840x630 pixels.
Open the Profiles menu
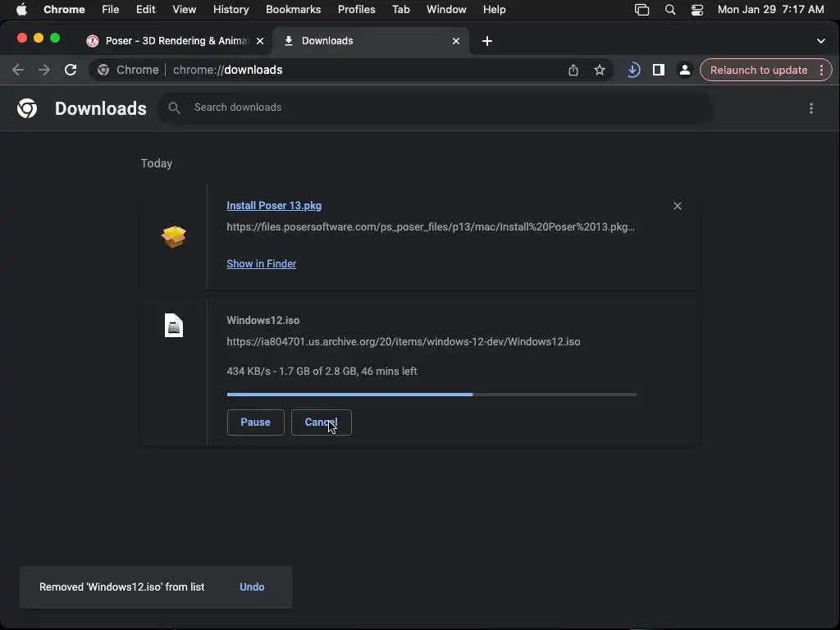(356, 10)
